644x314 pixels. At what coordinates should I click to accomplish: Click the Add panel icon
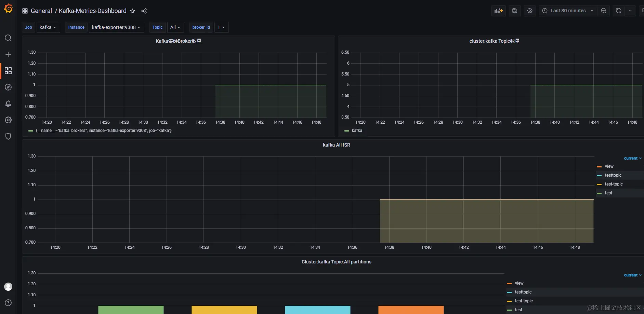(499, 11)
